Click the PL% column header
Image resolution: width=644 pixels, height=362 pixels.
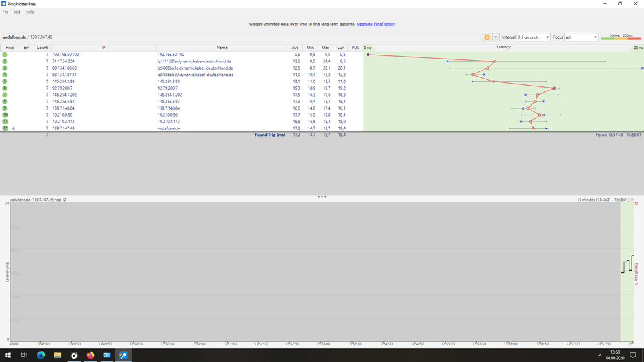[355, 48]
